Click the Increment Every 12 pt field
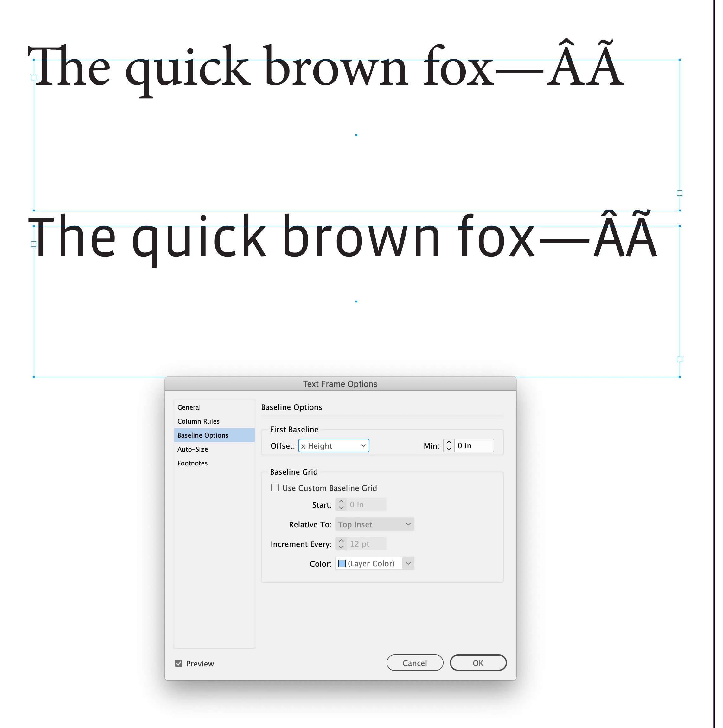This screenshot has height=728, width=723. [366, 544]
